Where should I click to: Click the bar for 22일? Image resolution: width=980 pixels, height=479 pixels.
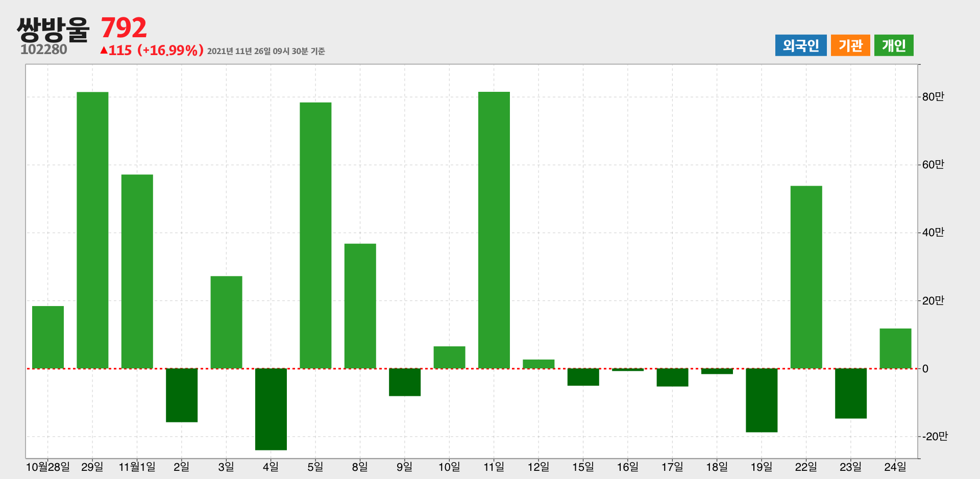click(806, 277)
